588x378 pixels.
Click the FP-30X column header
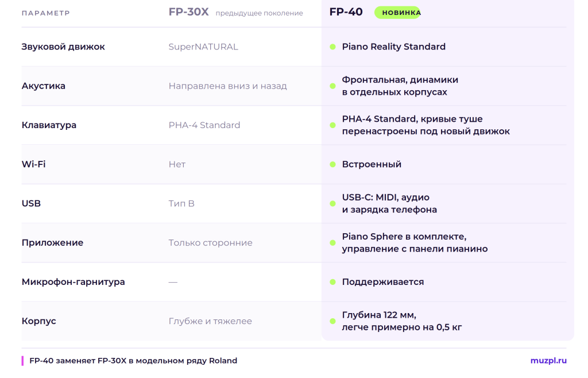point(188,12)
